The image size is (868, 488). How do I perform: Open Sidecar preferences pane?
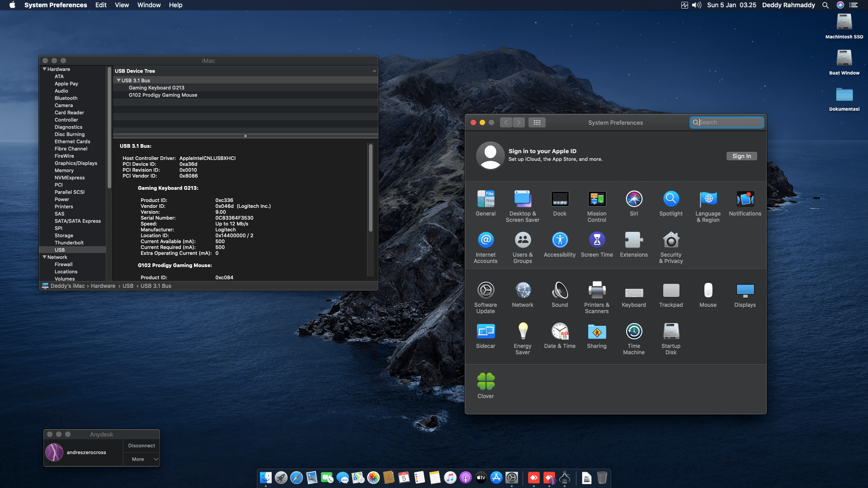click(x=486, y=335)
